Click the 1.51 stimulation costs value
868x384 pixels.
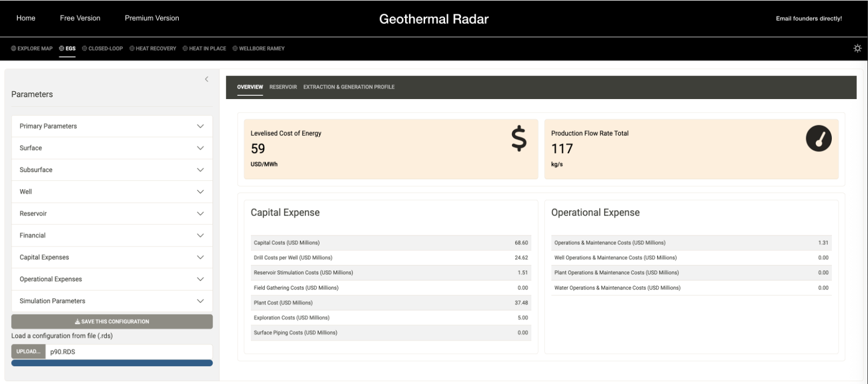[x=523, y=273]
